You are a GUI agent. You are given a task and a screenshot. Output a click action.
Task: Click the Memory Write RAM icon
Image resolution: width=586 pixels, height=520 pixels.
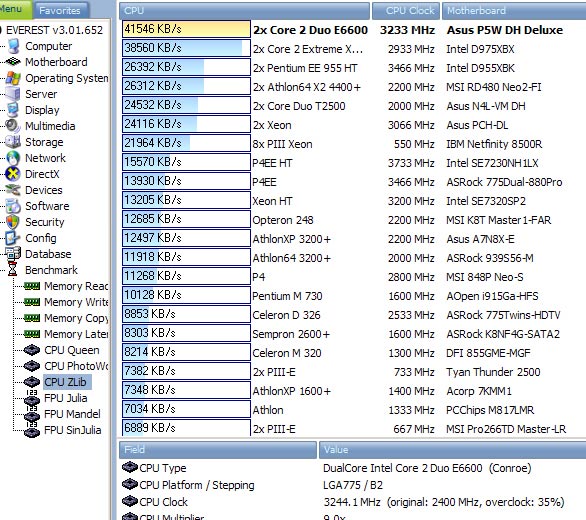coord(32,302)
